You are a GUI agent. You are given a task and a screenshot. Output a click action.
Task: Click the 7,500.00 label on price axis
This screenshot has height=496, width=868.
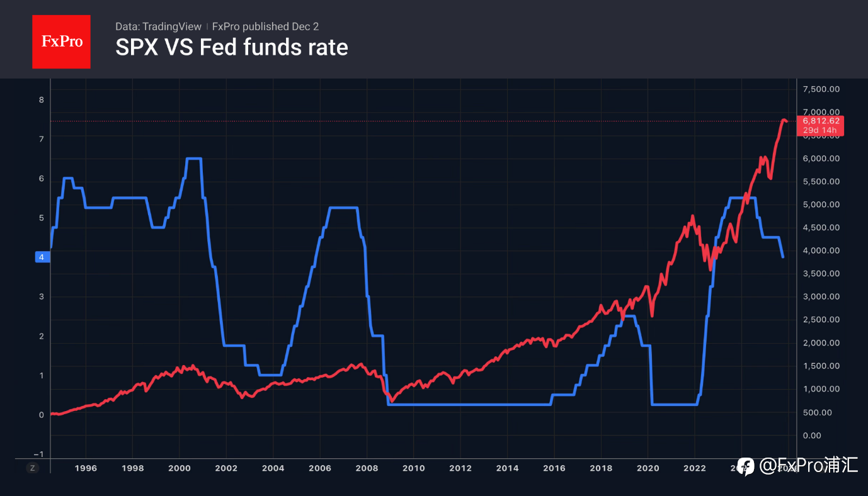click(x=821, y=89)
